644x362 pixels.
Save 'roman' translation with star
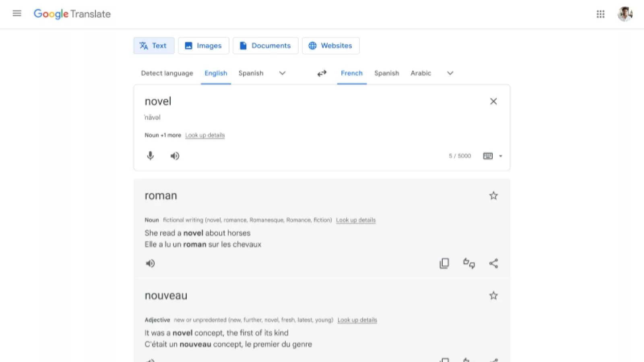pyautogui.click(x=493, y=196)
